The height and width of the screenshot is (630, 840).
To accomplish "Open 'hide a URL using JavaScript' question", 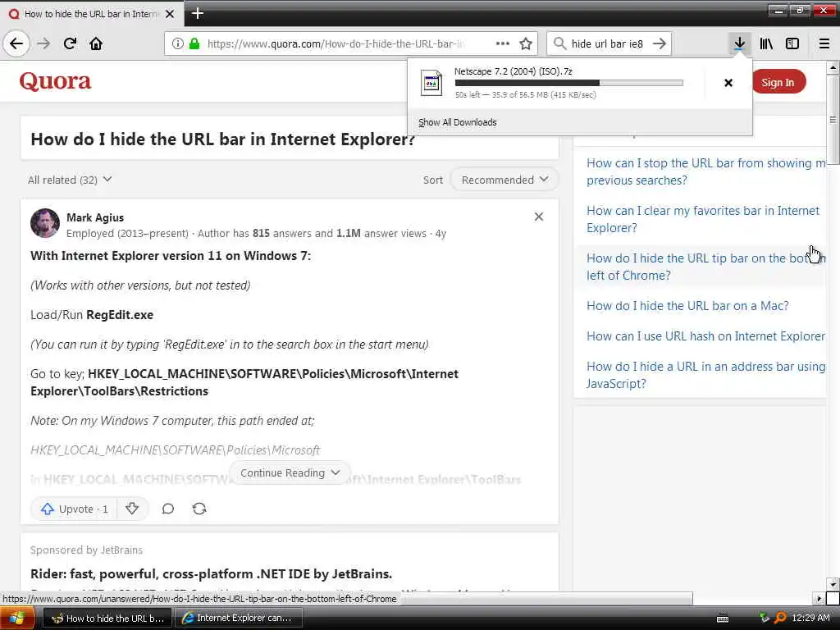I will tap(705, 375).
